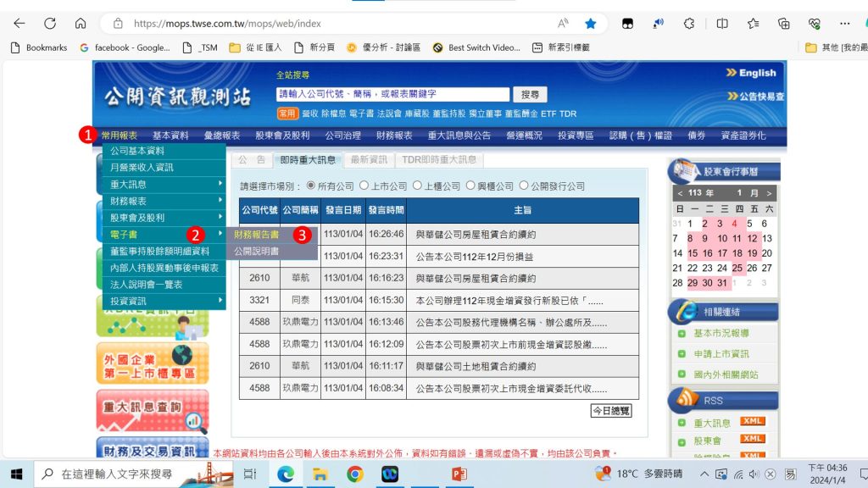Select the 所有公司 radio button

pyautogui.click(x=310, y=186)
